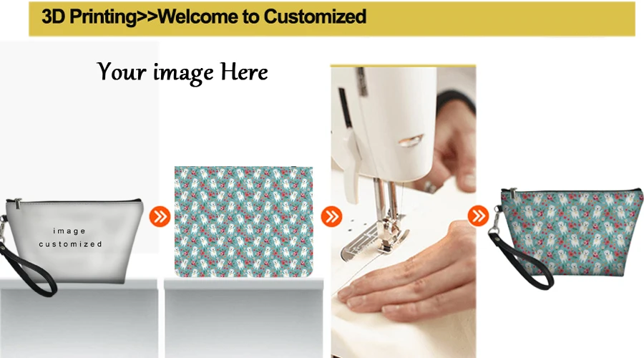
Task: Click the '3D Printing>>Welcome to Customized' heading
Action: 204,17
